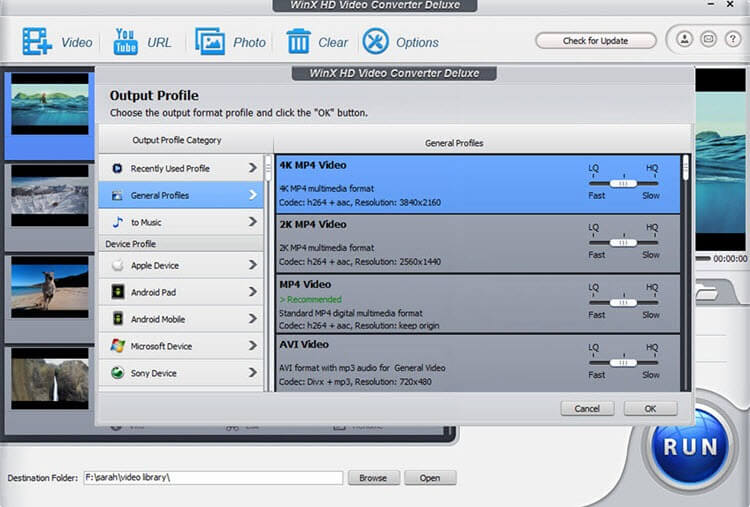Click Check for Update button
This screenshot has height=507, width=750.
[x=596, y=41]
